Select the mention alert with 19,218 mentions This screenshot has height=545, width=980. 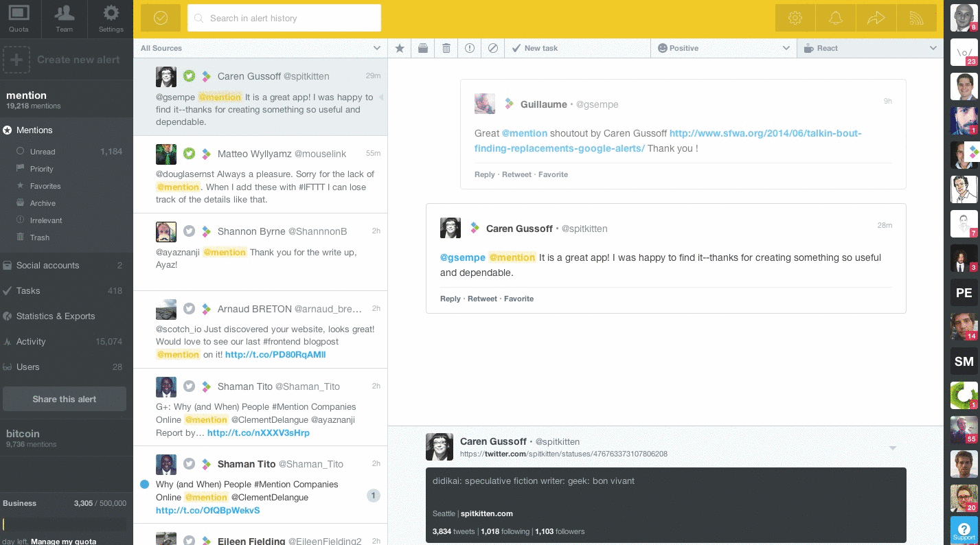[66, 100]
